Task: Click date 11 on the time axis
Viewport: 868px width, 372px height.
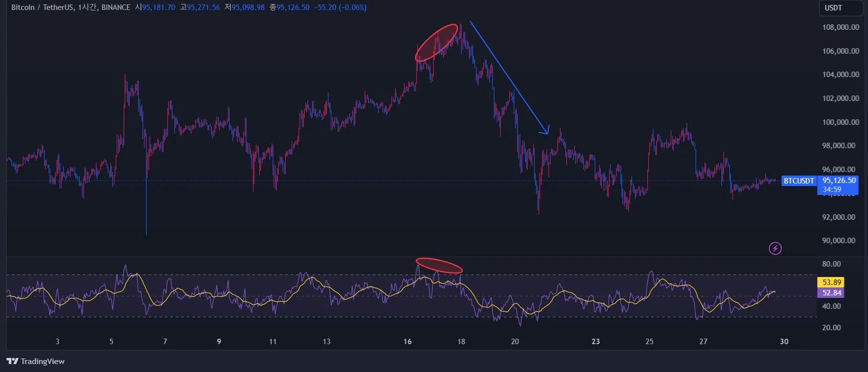Action: pyautogui.click(x=273, y=342)
